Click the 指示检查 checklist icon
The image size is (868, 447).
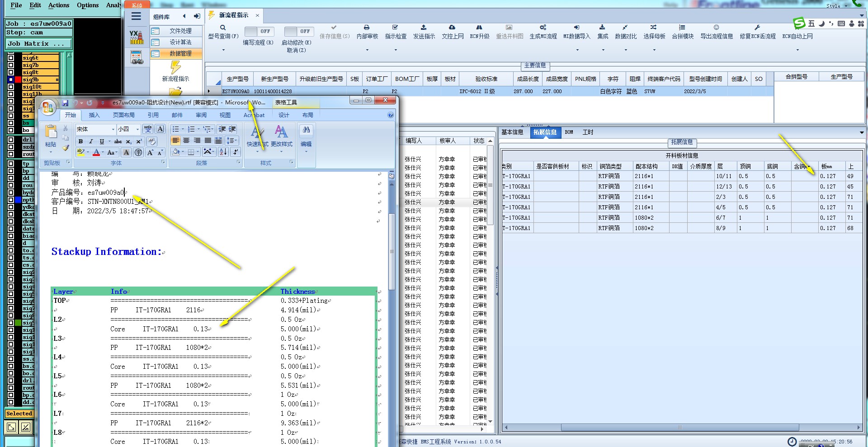[x=395, y=28]
